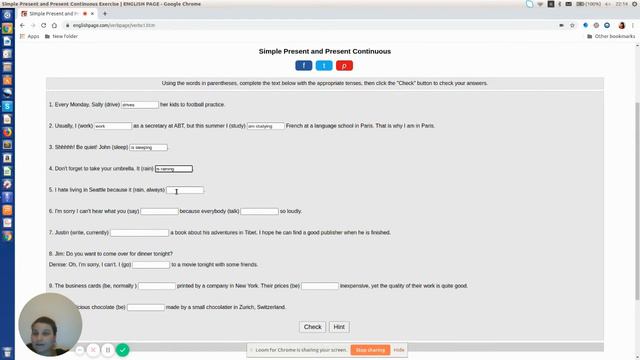Select the work answer field in sentence 2
Image resolution: width=640 pixels, height=360 pixels.
(113, 126)
